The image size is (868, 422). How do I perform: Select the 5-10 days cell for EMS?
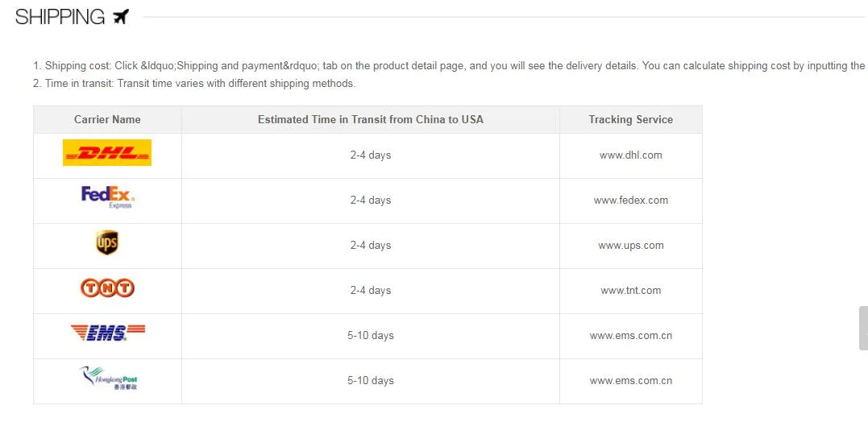pyautogui.click(x=371, y=336)
